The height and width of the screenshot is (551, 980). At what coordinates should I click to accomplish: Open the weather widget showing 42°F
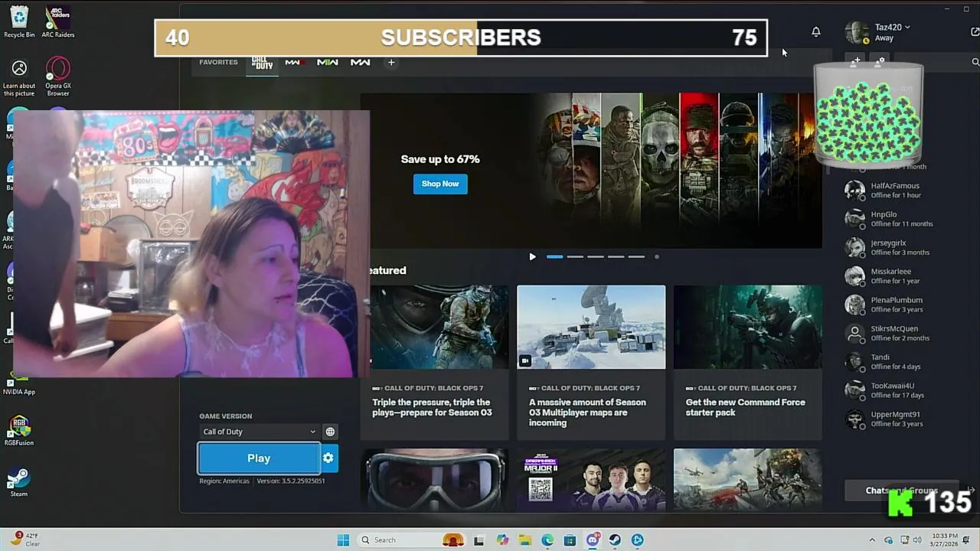pyautogui.click(x=26, y=540)
